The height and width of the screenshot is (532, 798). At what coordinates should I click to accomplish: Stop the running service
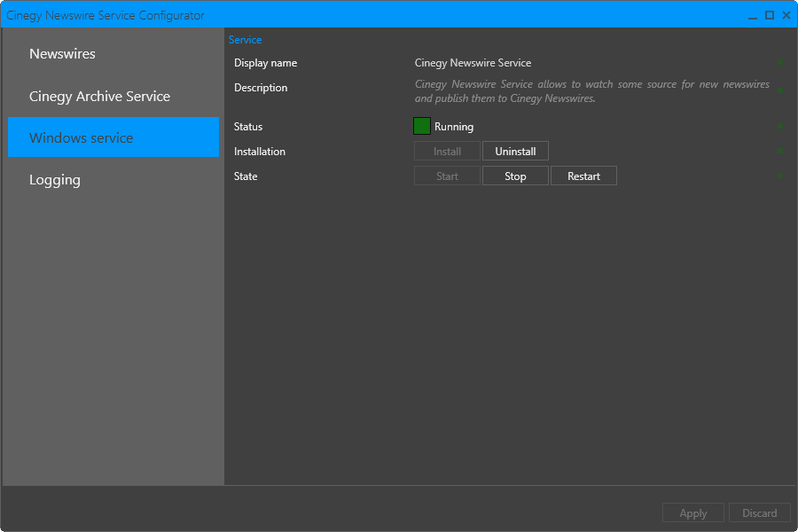coord(515,176)
